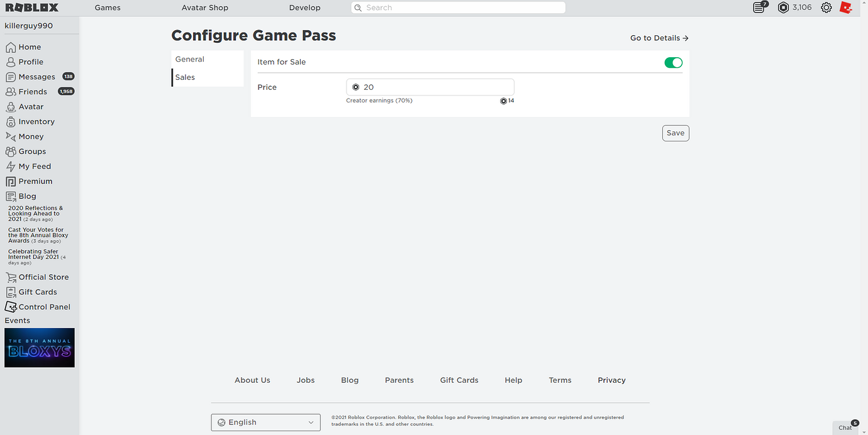Click the Save button
This screenshot has height=435, width=868.
coord(676,133)
